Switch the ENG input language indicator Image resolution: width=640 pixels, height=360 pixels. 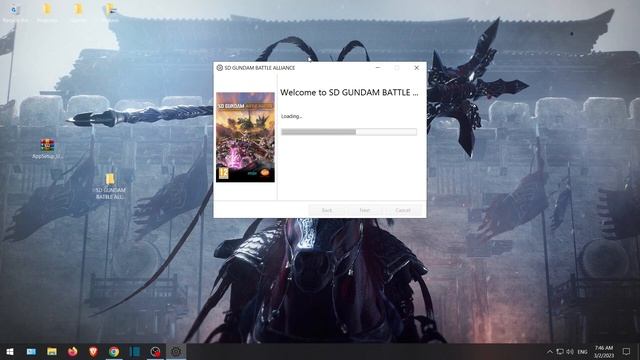(582, 351)
